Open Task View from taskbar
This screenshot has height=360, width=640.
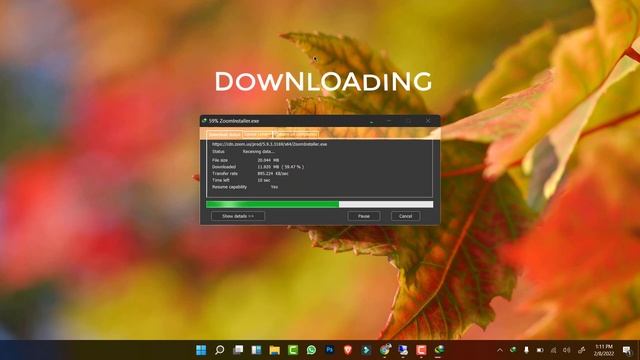click(x=238, y=350)
